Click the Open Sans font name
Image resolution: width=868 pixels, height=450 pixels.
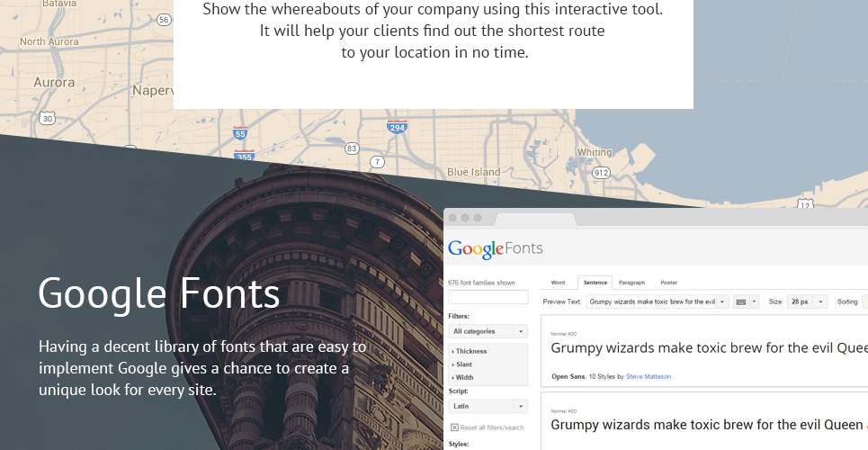[x=568, y=377]
